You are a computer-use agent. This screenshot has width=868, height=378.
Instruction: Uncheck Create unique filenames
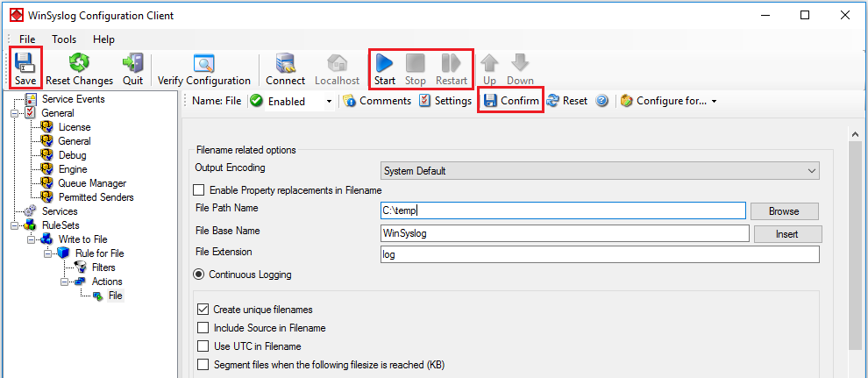(x=203, y=310)
